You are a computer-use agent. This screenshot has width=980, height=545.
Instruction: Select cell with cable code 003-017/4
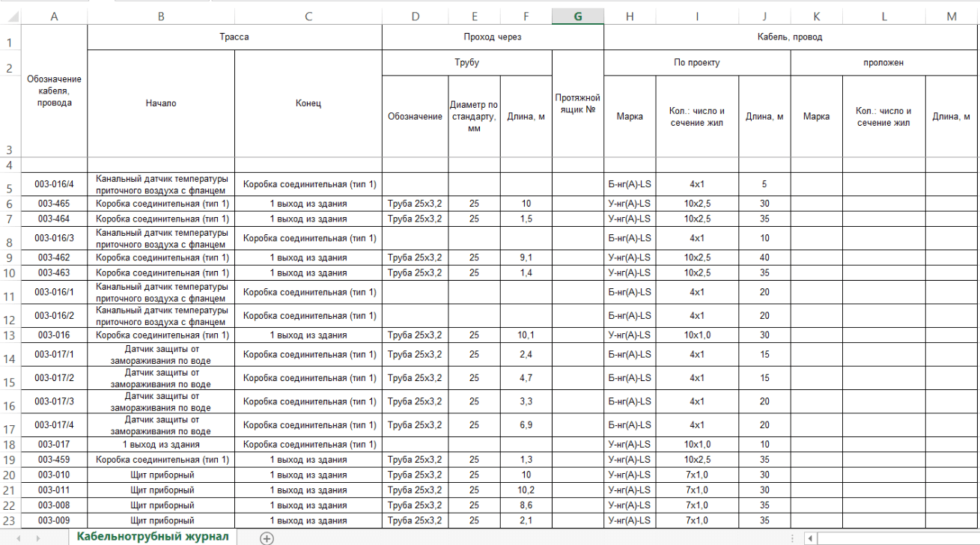(54, 424)
